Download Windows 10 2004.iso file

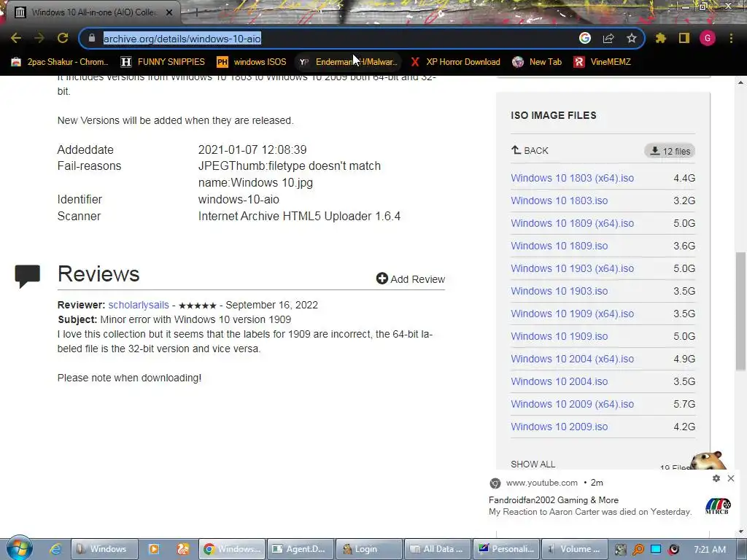click(x=560, y=381)
